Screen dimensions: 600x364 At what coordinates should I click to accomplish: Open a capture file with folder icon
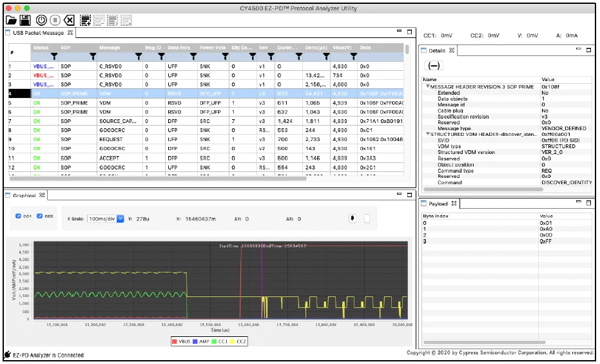pyautogui.click(x=11, y=20)
